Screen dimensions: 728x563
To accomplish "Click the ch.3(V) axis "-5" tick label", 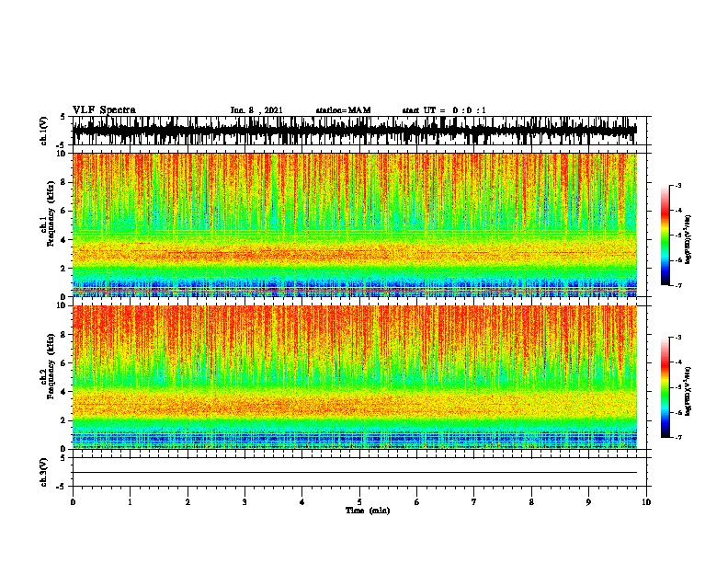I will tap(62, 487).
